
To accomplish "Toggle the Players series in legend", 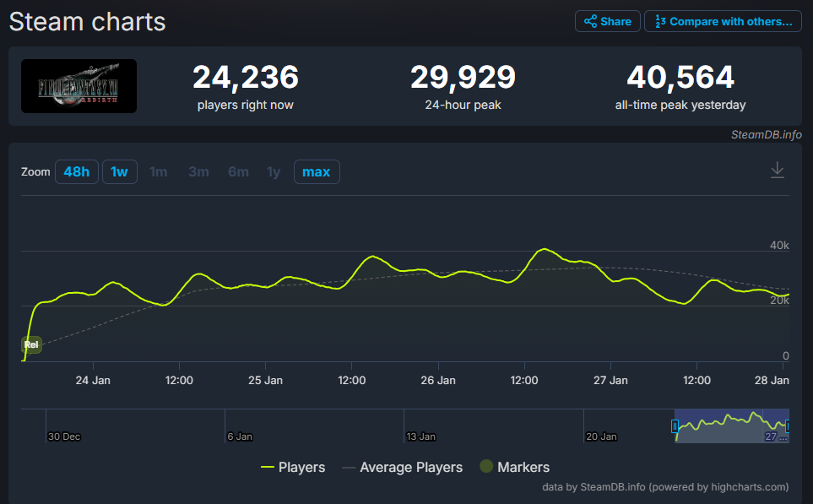I will click(293, 467).
